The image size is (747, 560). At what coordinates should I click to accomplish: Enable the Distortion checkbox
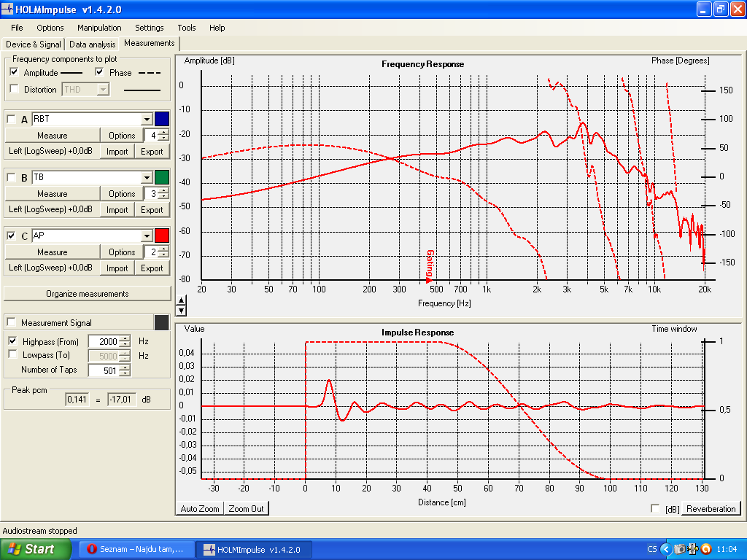[x=15, y=89]
